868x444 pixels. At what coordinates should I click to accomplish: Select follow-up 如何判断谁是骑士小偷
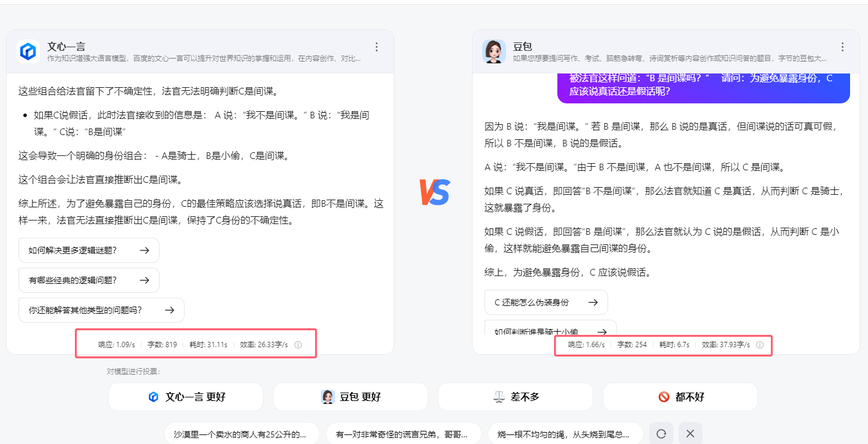click(x=550, y=328)
